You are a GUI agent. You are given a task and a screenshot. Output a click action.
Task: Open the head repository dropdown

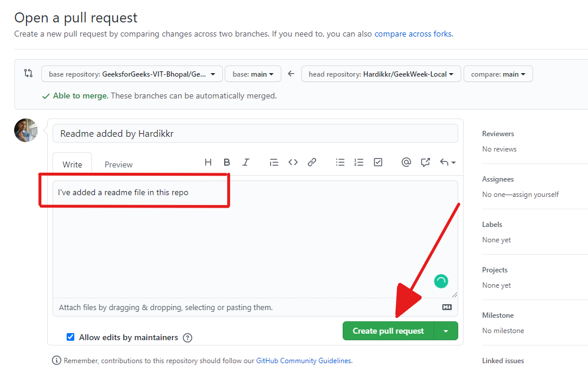tap(381, 74)
